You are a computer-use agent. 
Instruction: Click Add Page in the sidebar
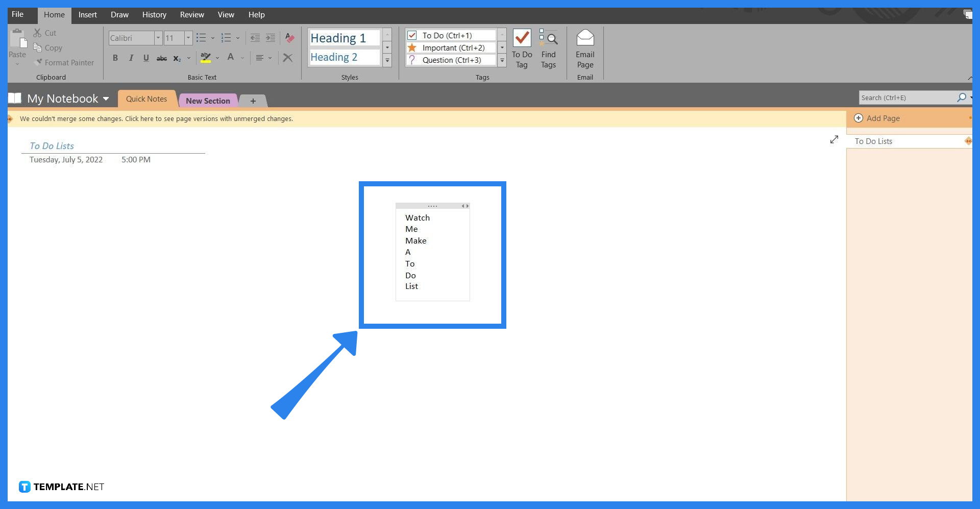[883, 118]
